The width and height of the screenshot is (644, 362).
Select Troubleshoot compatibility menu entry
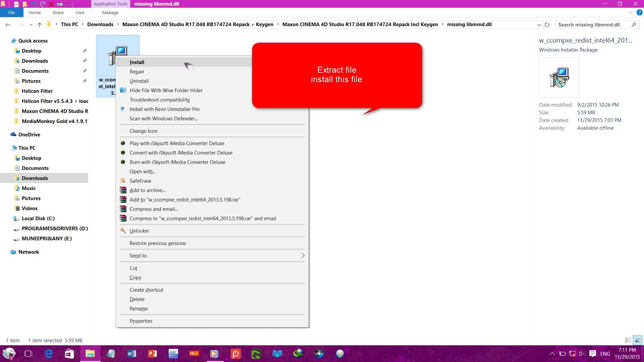tap(212, 100)
